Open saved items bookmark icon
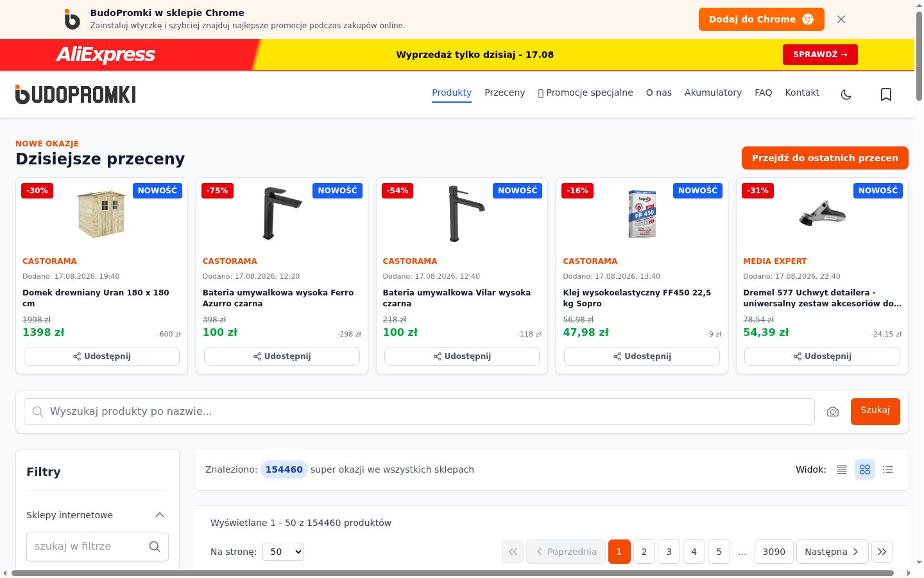Image resolution: width=924 pixels, height=578 pixels. 886,94
